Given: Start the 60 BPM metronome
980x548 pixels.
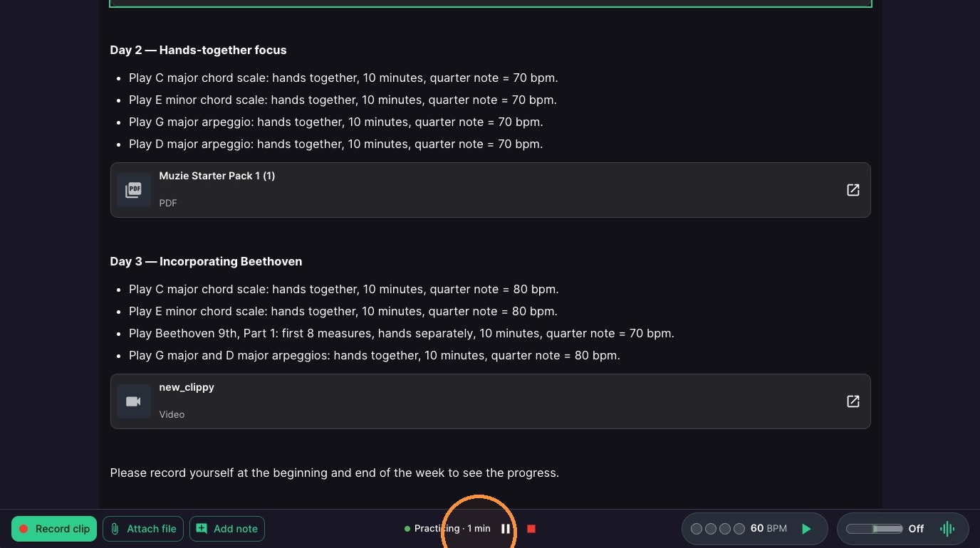Looking at the screenshot, I should pyautogui.click(x=806, y=529).
